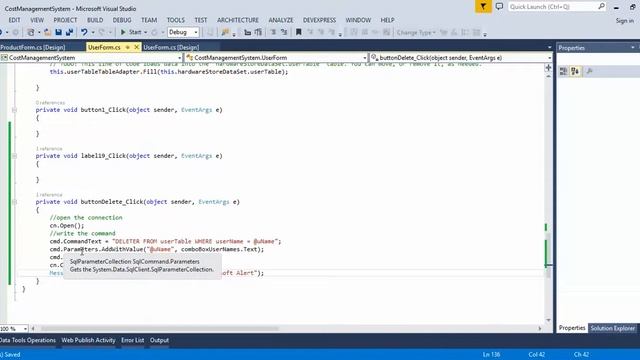Viewport: 640px width, 360px height.
Task: Collapse the label19_Click method outline
Action: 14,156
